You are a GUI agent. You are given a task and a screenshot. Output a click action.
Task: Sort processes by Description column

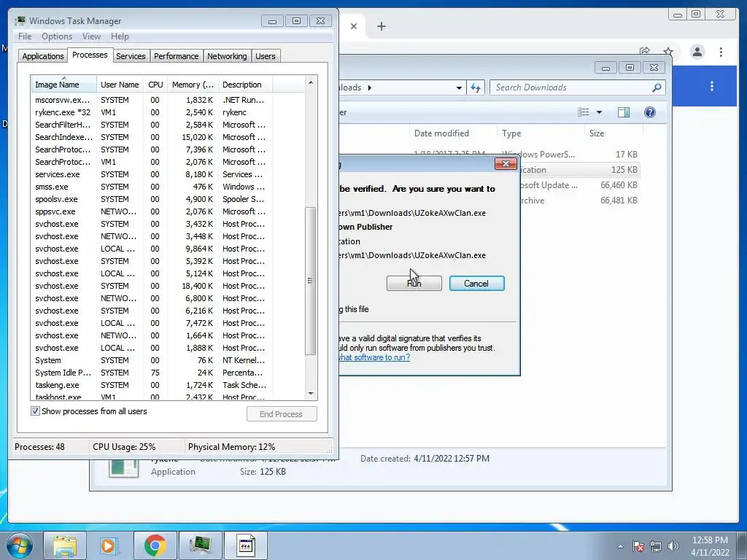(245, 85)
